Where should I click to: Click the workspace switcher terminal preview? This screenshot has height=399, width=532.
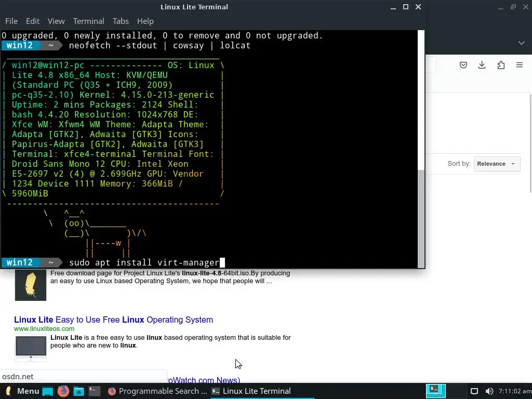436,391
